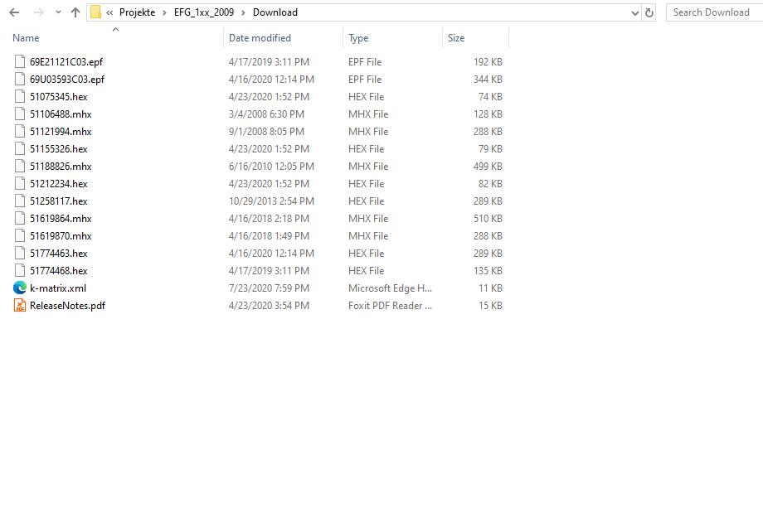
Task: Click file icon of 51619864.mhx
Action: coord(19,218)
